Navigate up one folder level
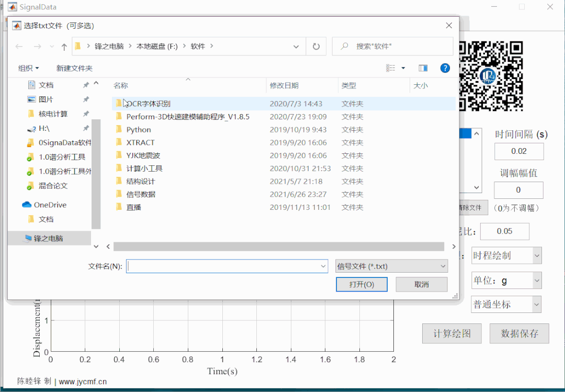Screen dimensions: 565x392 (63, 46)
